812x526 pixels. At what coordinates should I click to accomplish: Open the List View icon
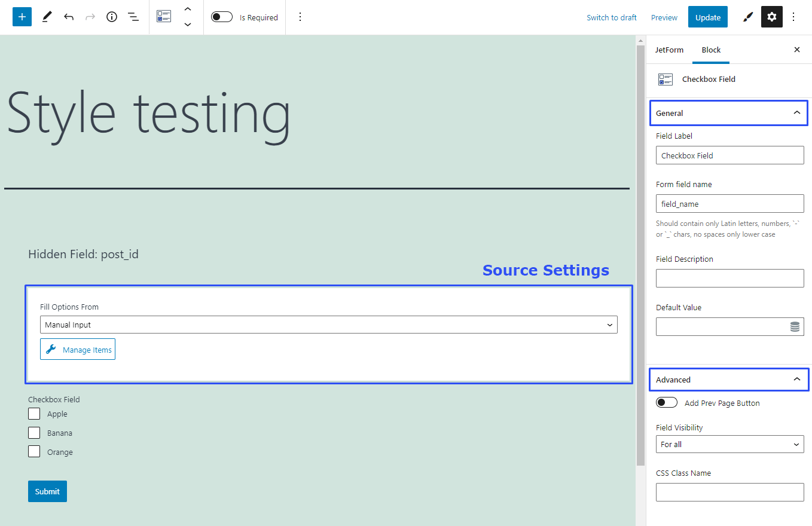click(133, 17)
